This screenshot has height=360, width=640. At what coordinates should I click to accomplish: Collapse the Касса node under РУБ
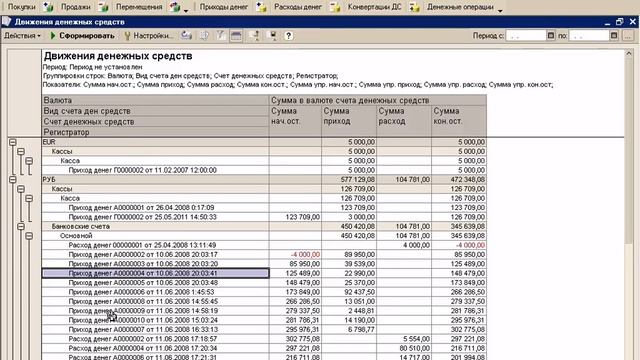coord(29,198)
